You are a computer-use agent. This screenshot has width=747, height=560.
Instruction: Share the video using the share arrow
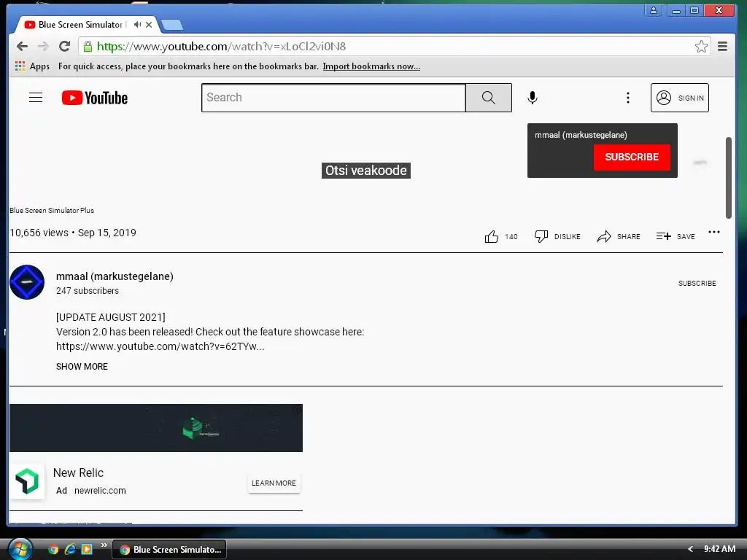click(603, 236)
